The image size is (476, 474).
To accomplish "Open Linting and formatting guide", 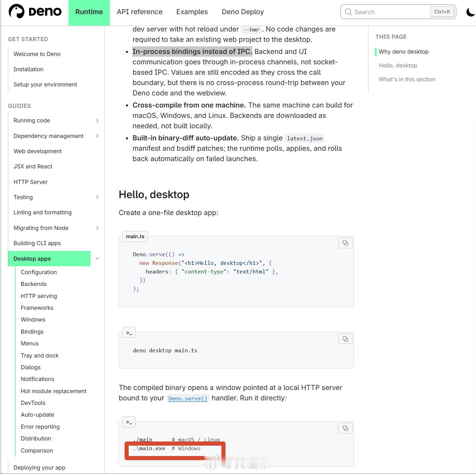I will pyautogui.click(x=43, y=212).
